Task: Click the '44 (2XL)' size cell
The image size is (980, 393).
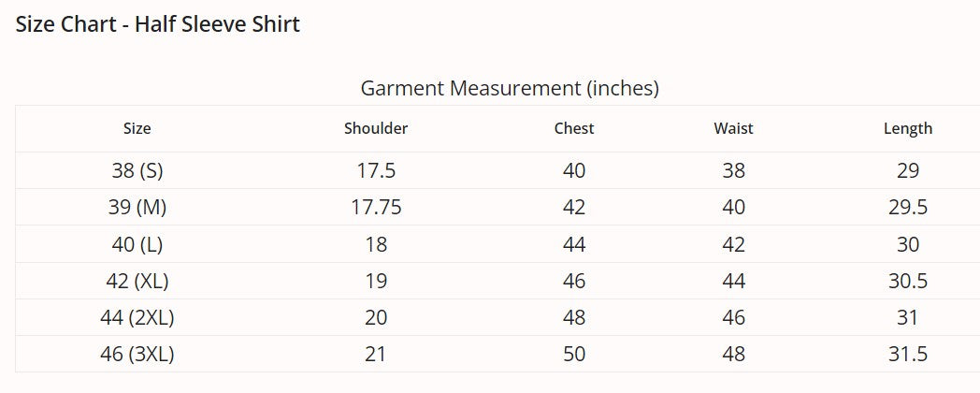Action: [x=137, y=317]
